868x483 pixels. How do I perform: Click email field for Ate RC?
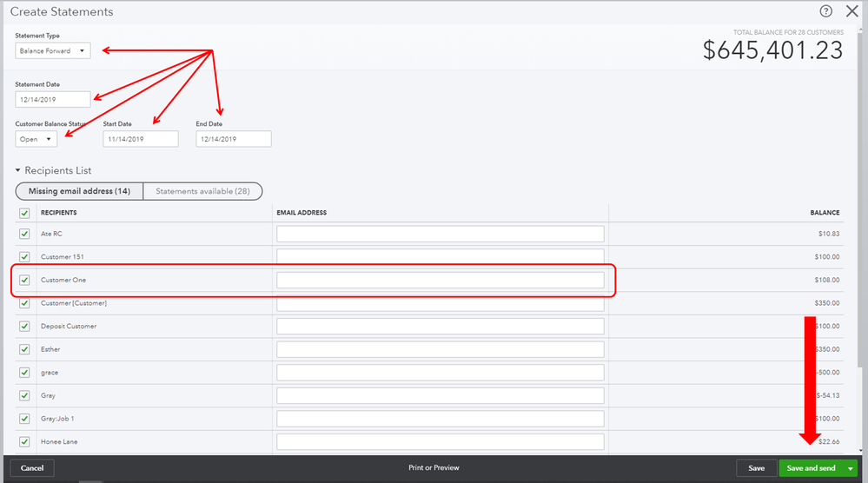tap(441, 234)
